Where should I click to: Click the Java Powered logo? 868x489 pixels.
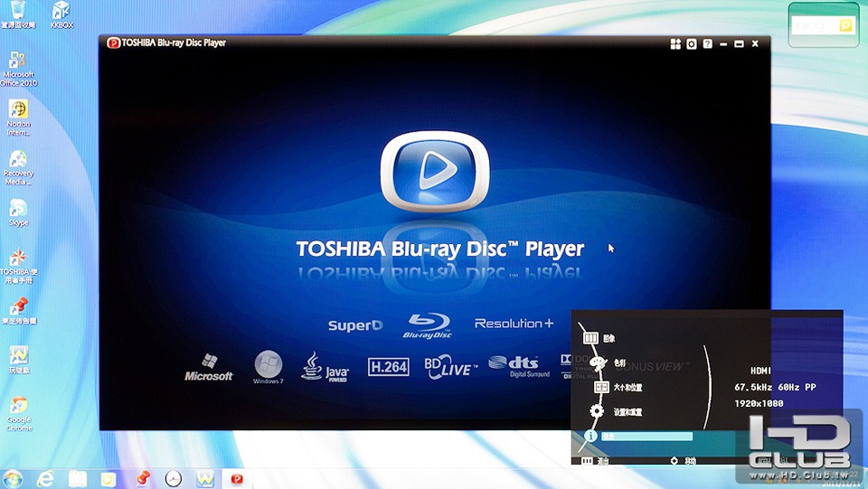point(325,367)
